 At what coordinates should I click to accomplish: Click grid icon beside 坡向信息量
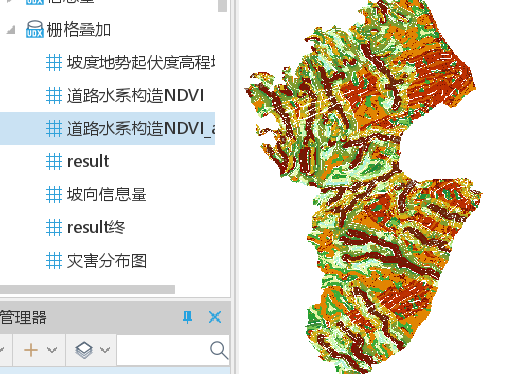click(x=54, y=194)
